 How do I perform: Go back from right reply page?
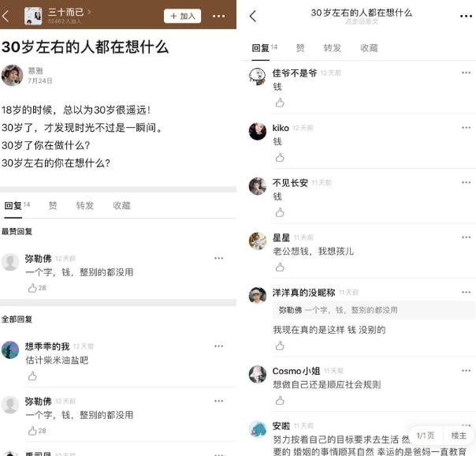[x=253, y=16]
